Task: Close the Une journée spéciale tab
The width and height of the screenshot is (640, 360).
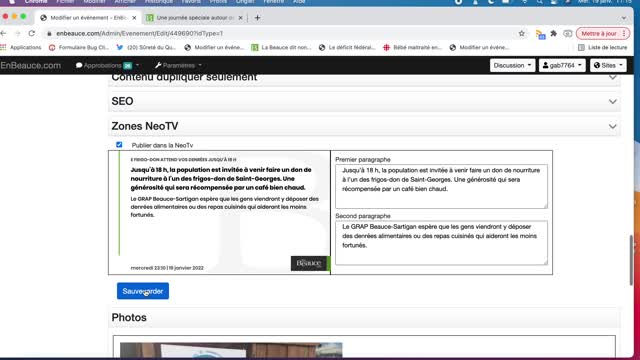Action: tap(240, 18)
